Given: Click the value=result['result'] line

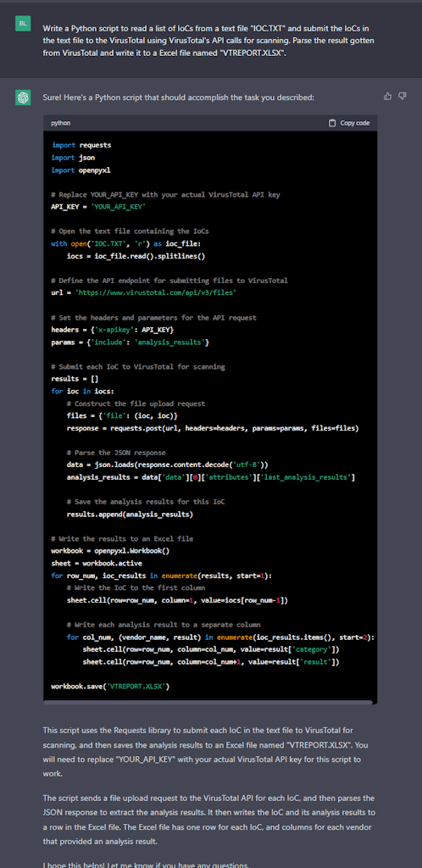Looking at the screenshot, I should click(211, 662).
